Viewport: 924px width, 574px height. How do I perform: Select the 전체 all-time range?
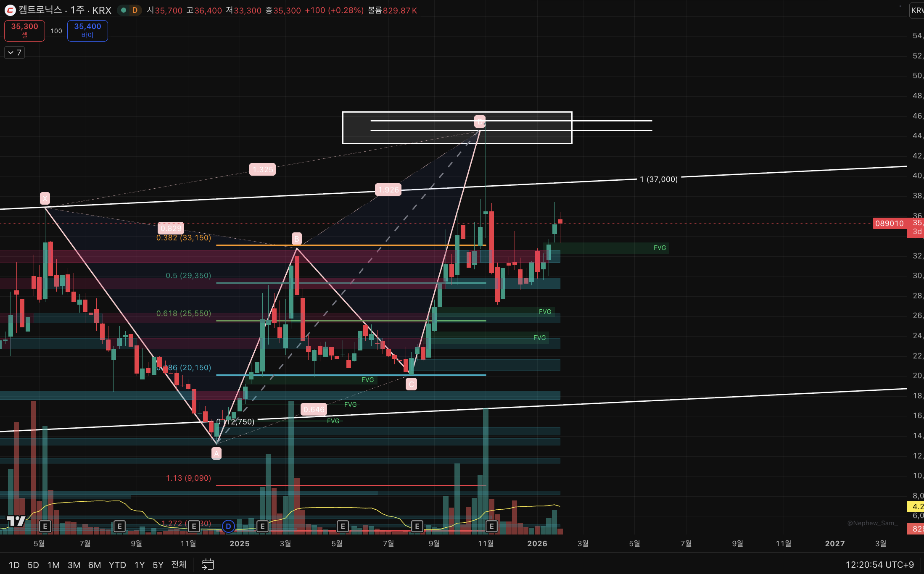click(179, 564)
